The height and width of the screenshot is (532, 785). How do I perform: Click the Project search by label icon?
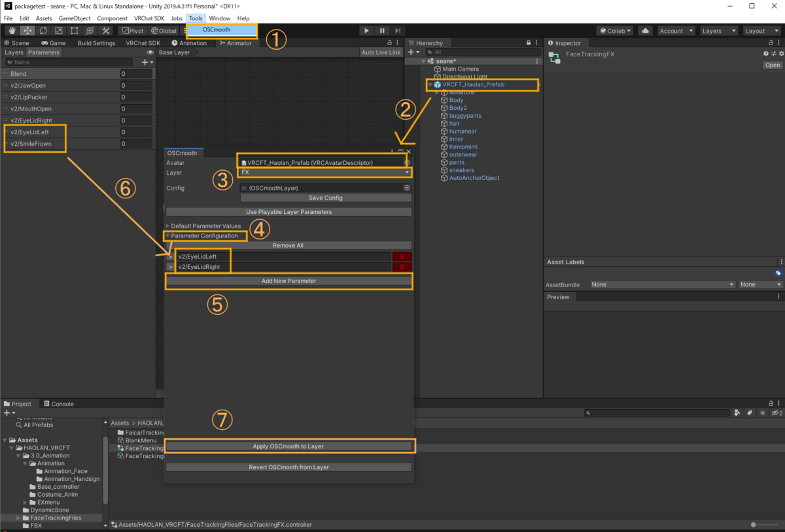tap(751, 413)
